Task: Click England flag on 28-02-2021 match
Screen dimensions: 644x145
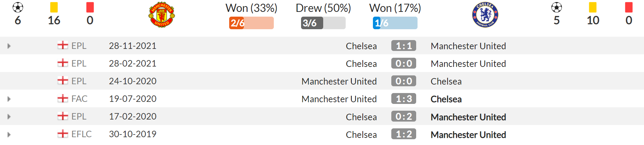Action: pos(63,63)
